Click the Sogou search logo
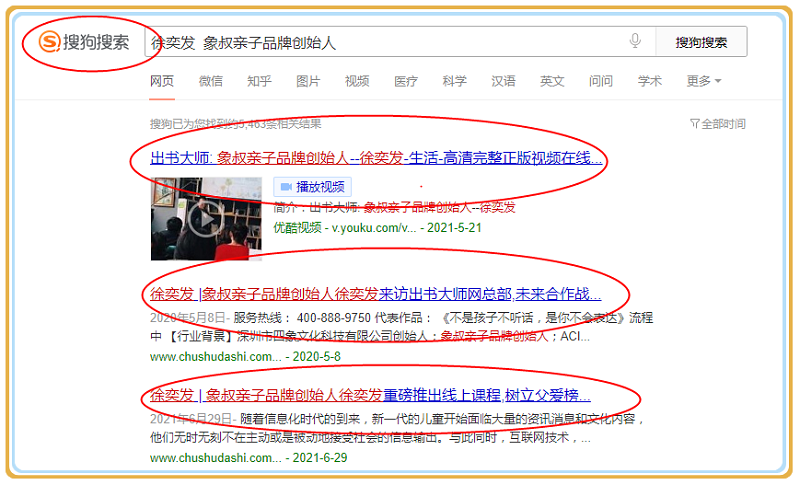The image size is (800, 485). click(84, 42)
